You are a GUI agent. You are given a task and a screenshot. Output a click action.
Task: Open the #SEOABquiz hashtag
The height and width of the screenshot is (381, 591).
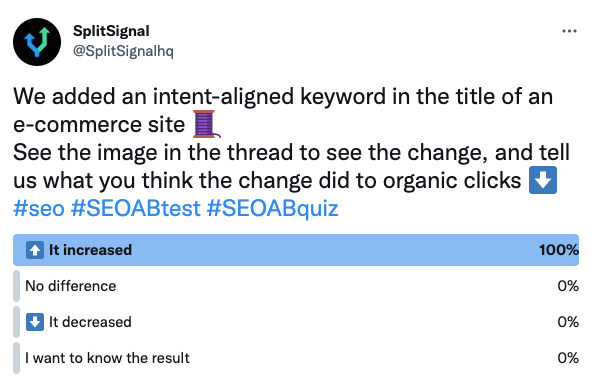point(273,208)
